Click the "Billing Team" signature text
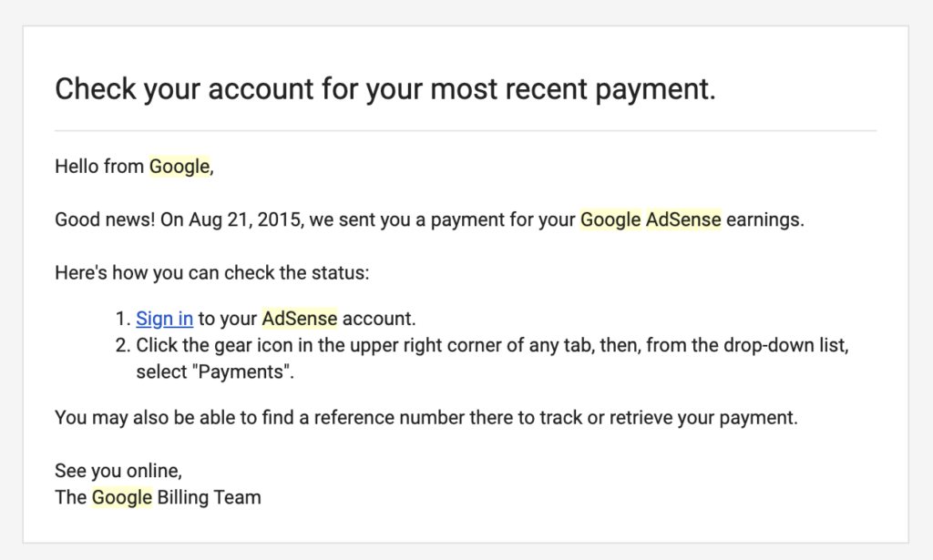The width and height of the screenshot is (933, 560). [209, 497]
